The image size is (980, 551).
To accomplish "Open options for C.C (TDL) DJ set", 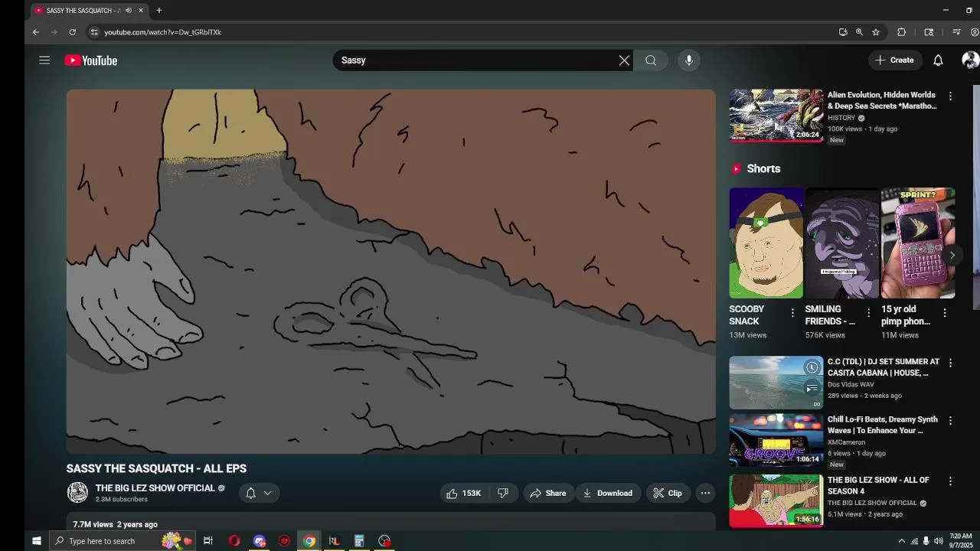I will click(950, 363).
